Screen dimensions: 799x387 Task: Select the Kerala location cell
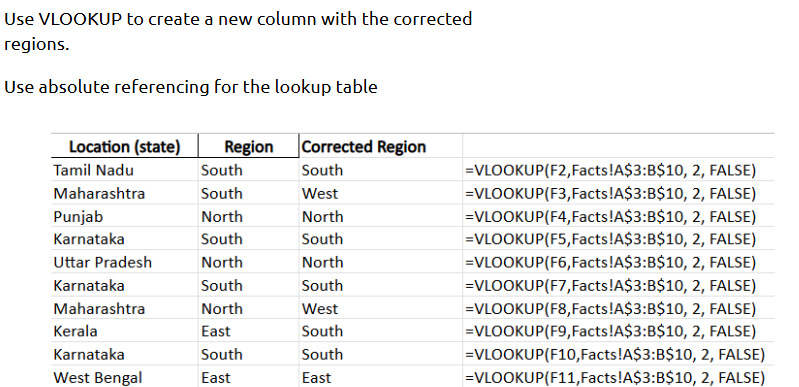point(124,331)
